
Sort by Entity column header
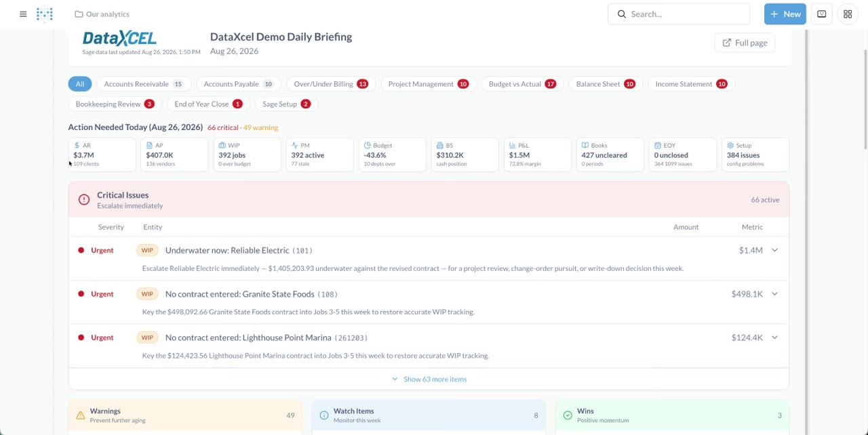153,227
